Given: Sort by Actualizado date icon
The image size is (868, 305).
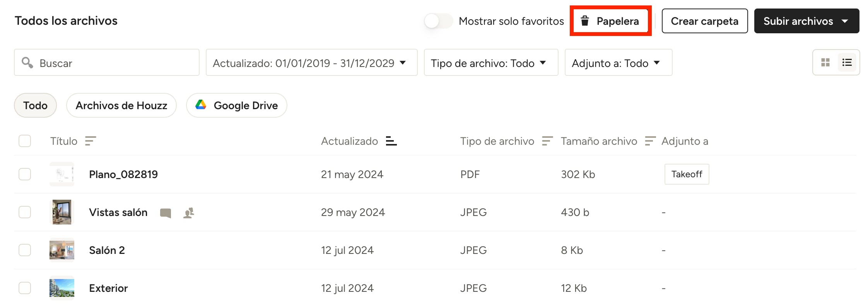Looking at the screenshot, I should pos(391,141).
